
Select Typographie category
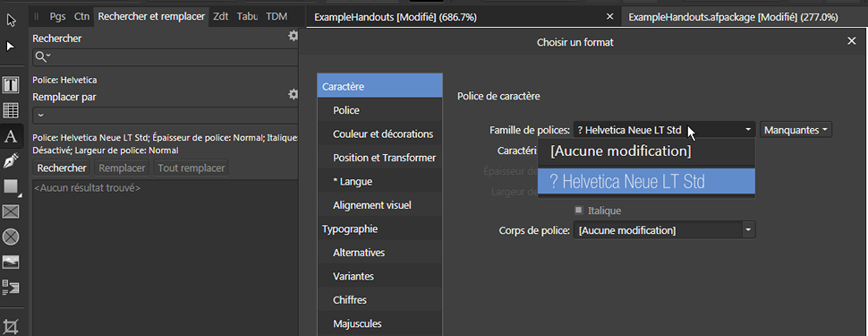coord(379,228)
